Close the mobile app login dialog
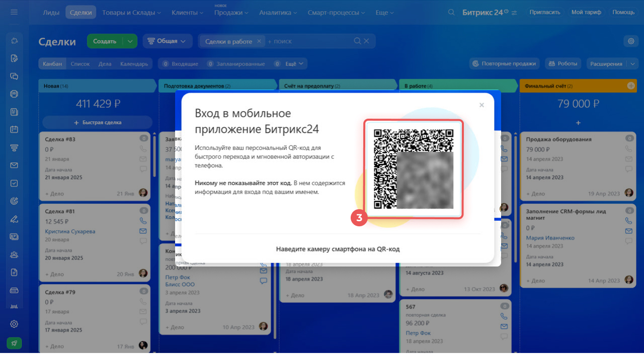Image resolution: width=644 pixels, height=354 pixels. tap(481, 105)
